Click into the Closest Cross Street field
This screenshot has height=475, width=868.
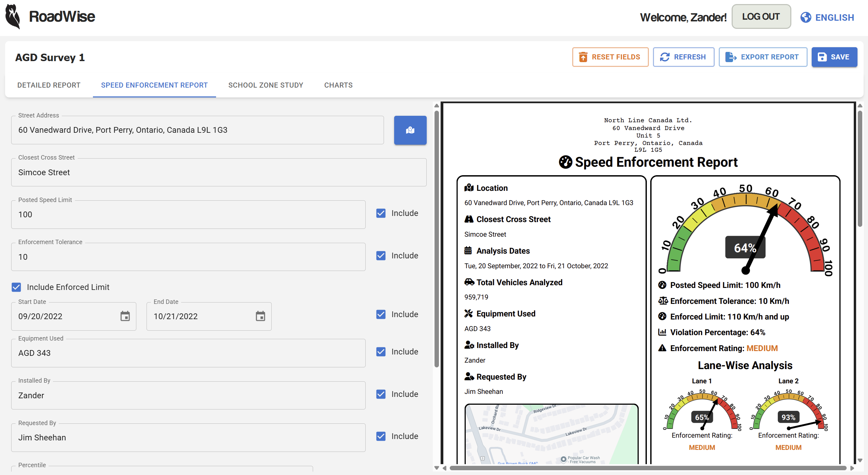218,172
